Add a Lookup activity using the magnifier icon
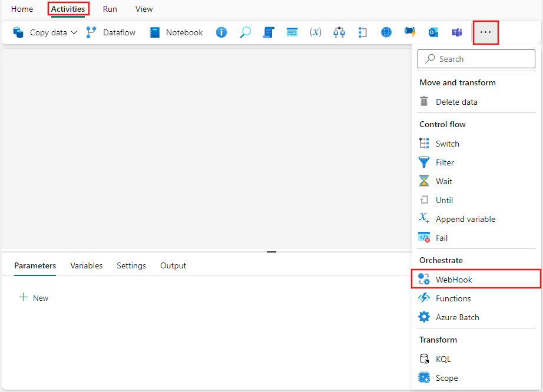543x392 pixels. [x=245, y=32]
